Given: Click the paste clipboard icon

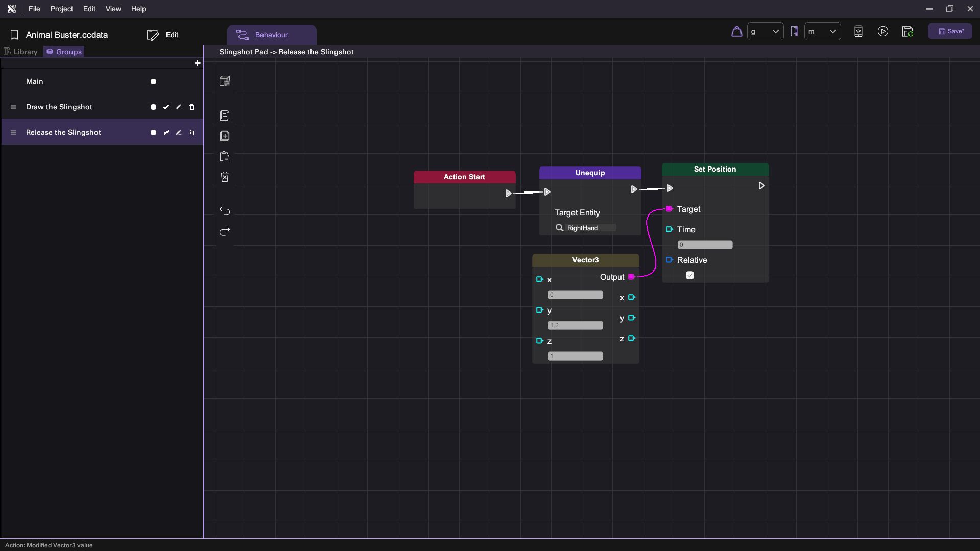Looking at the screenshot, I should pyautogui.click(x=225, y=157).
